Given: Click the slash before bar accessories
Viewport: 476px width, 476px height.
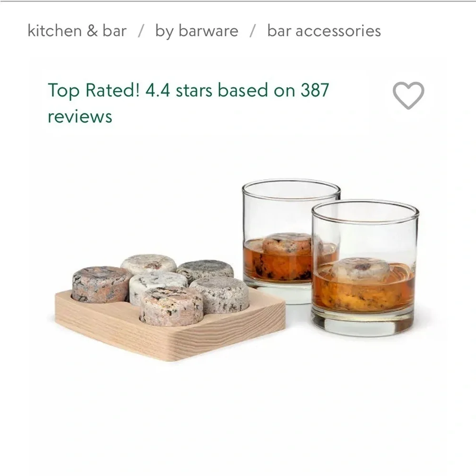Looking at the screenshot, I should pos(253,31).
